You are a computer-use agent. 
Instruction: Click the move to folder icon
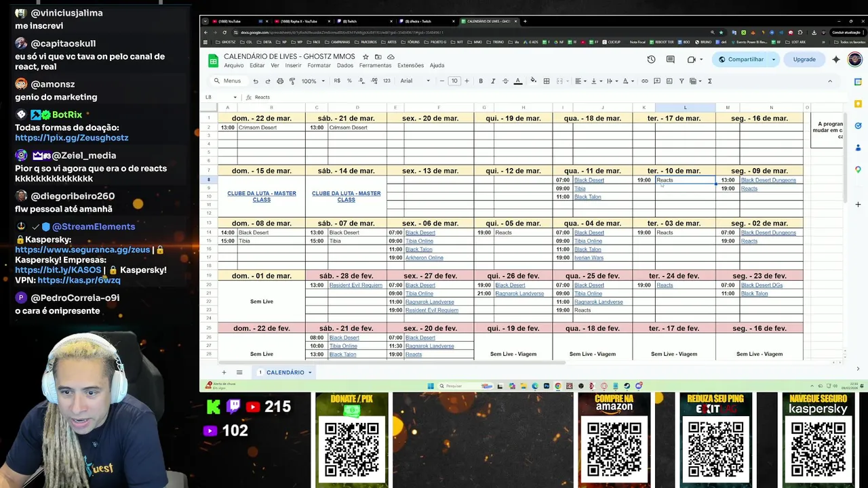(x=378, y=57)
